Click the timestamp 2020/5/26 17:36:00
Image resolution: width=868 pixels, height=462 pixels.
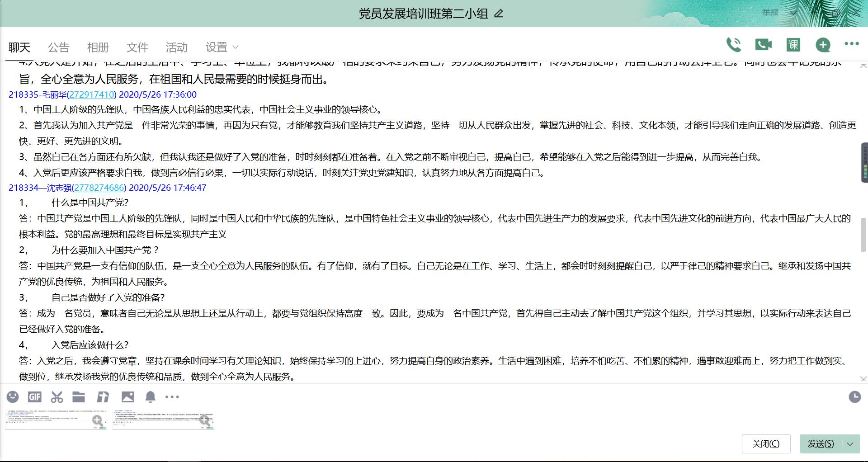158,94
